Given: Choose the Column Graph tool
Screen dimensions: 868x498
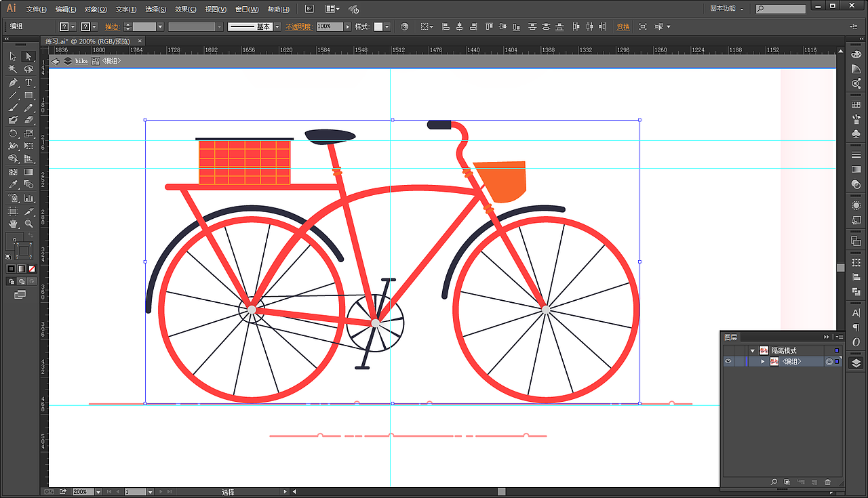Looking at the screenshot, I should (x=28, y=198).
